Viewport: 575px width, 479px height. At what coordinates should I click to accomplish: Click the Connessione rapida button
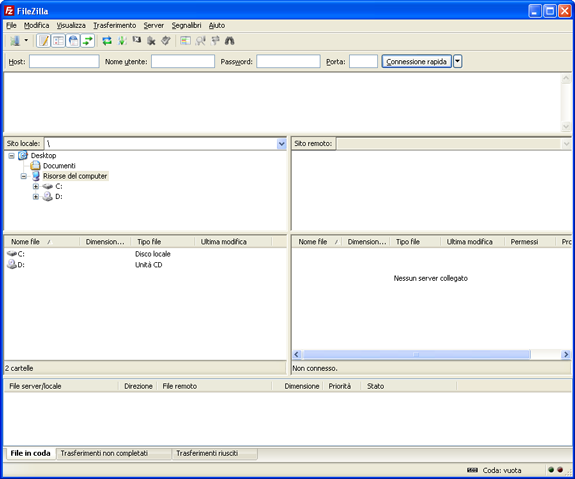[x=417, y=61]
